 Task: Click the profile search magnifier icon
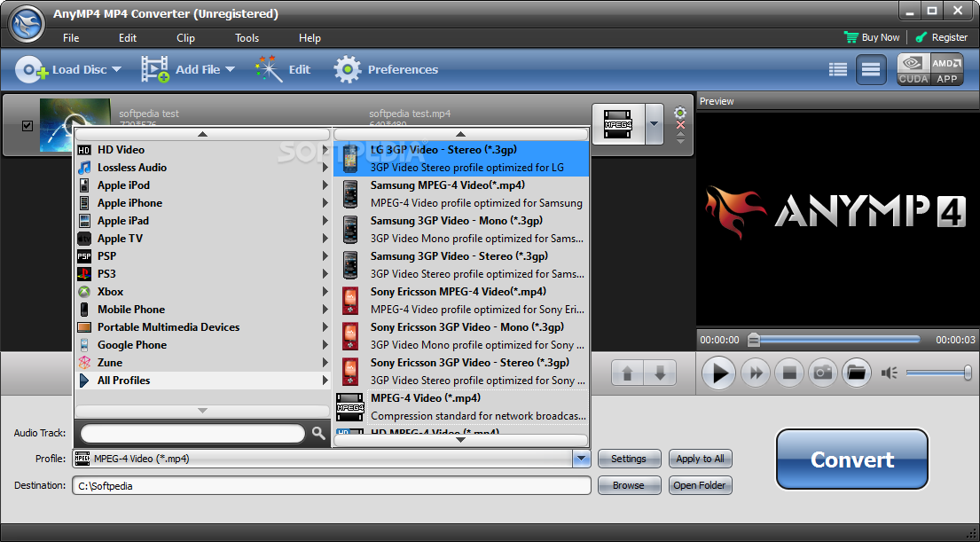tap(318, 433)
